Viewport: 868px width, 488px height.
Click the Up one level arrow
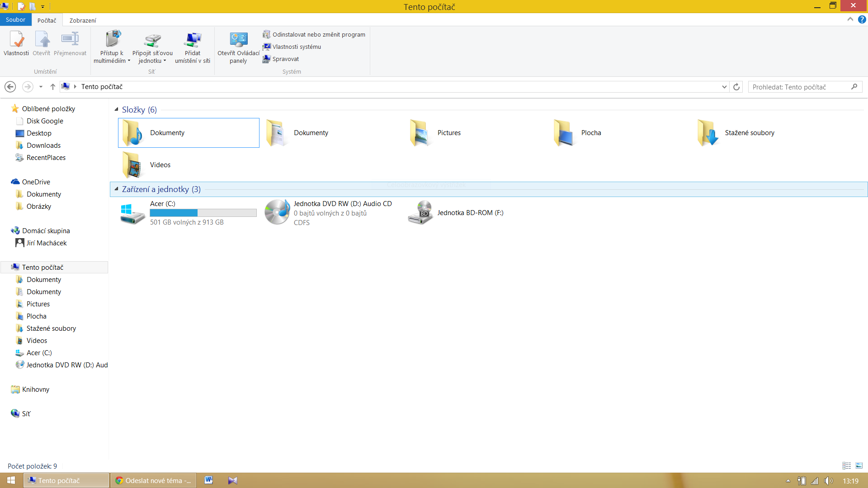coord(53,87)
